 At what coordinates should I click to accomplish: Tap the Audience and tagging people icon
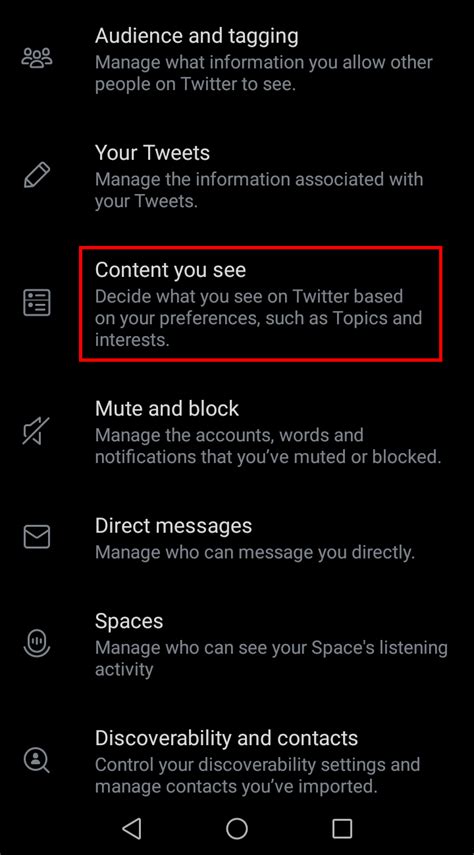coord(37,58)
